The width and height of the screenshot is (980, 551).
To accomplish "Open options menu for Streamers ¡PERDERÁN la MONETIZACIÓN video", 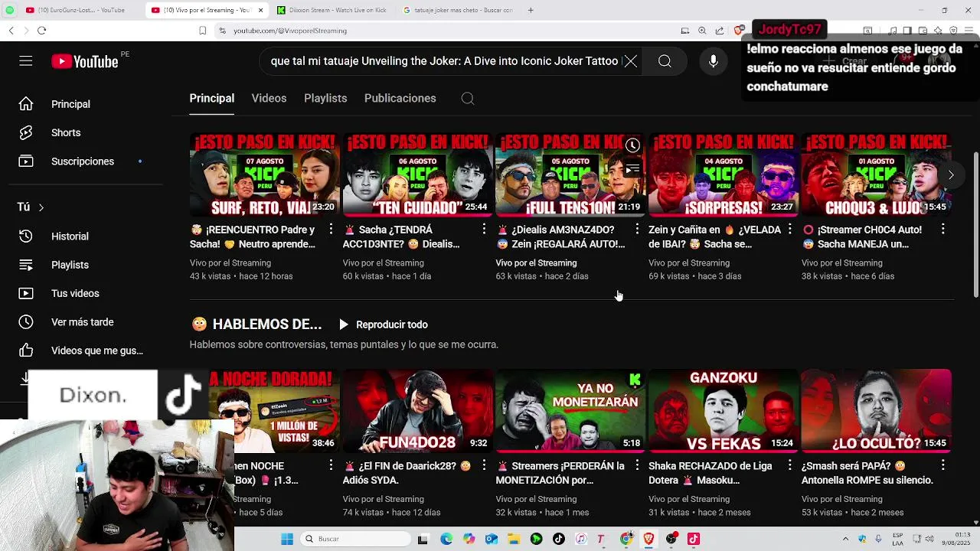I will coord(637,465).
